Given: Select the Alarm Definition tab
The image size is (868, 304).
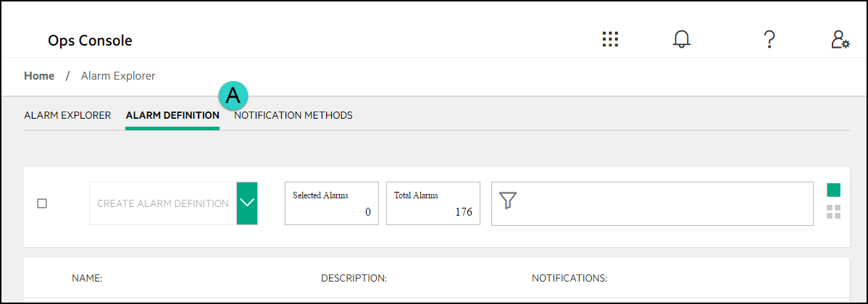Looking at the screenshot, I should point(172,115).
